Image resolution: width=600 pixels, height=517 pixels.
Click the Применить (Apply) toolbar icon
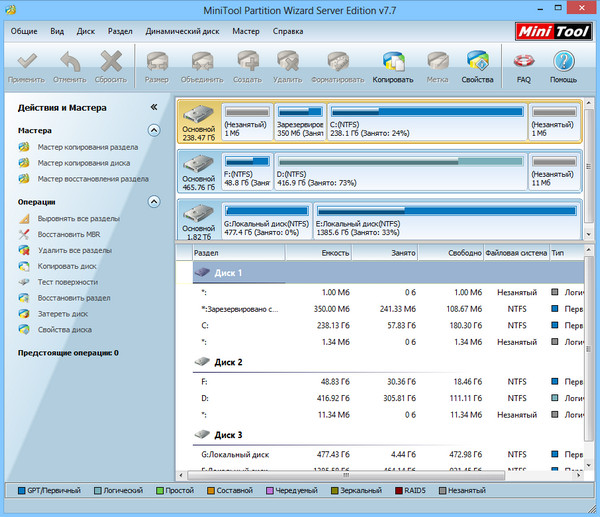(27, 66)
